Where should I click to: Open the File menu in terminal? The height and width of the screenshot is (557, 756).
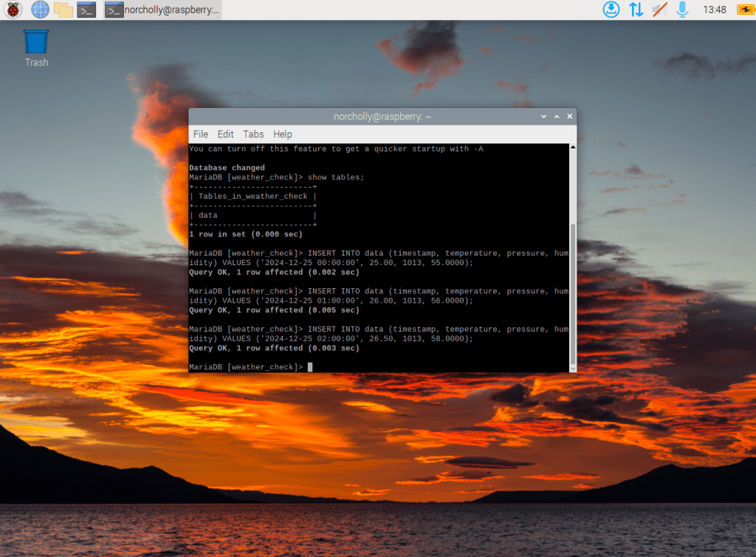pyautogui.click(x=201, y=134)
